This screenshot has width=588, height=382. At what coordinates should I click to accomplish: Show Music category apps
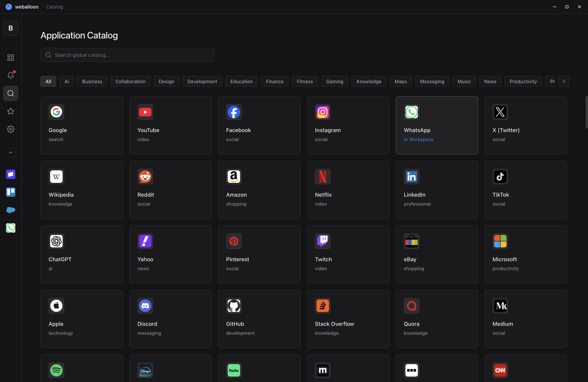[464, 82]
